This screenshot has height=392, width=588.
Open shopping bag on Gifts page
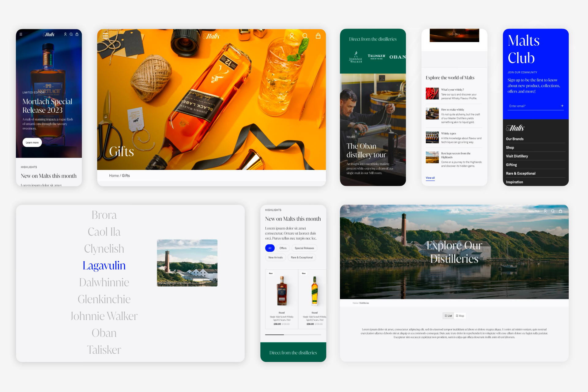[318, 36]
